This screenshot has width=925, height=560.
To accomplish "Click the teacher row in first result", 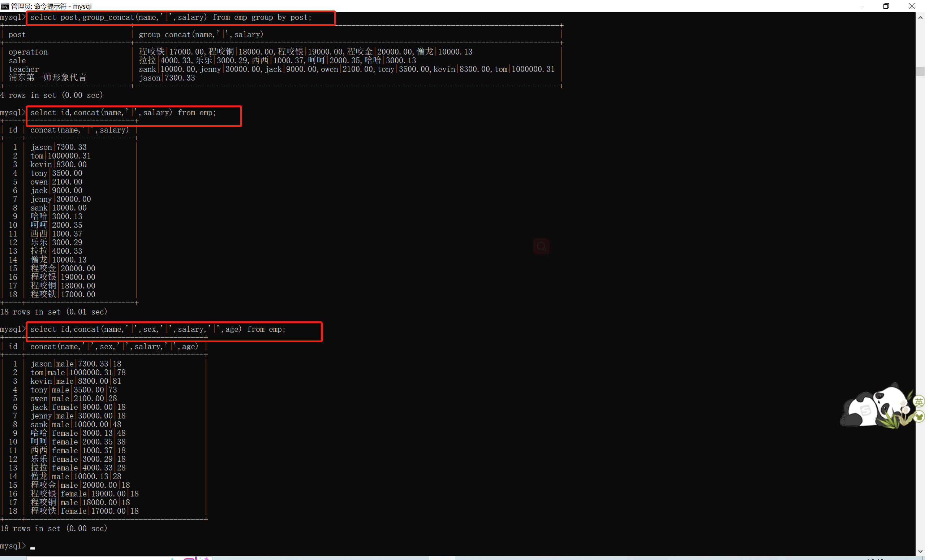I will [x=23, y=69].
